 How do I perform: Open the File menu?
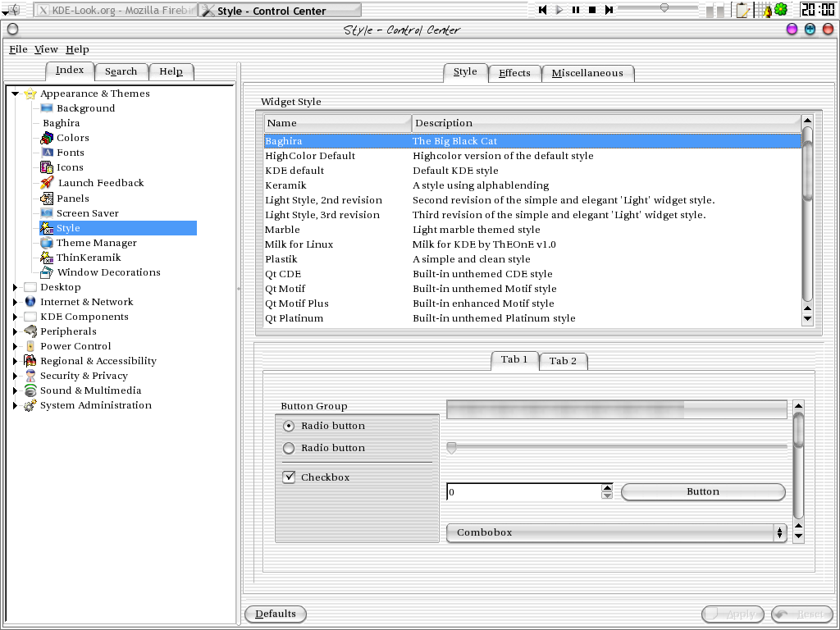18,49
